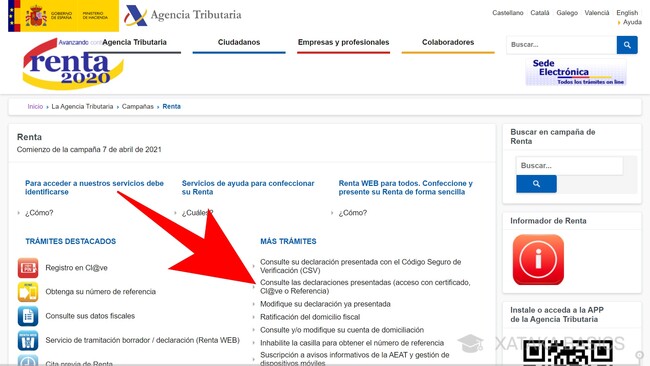Open Inhabilite la casilla para número de referencia
650x366 pixels.
352,343
